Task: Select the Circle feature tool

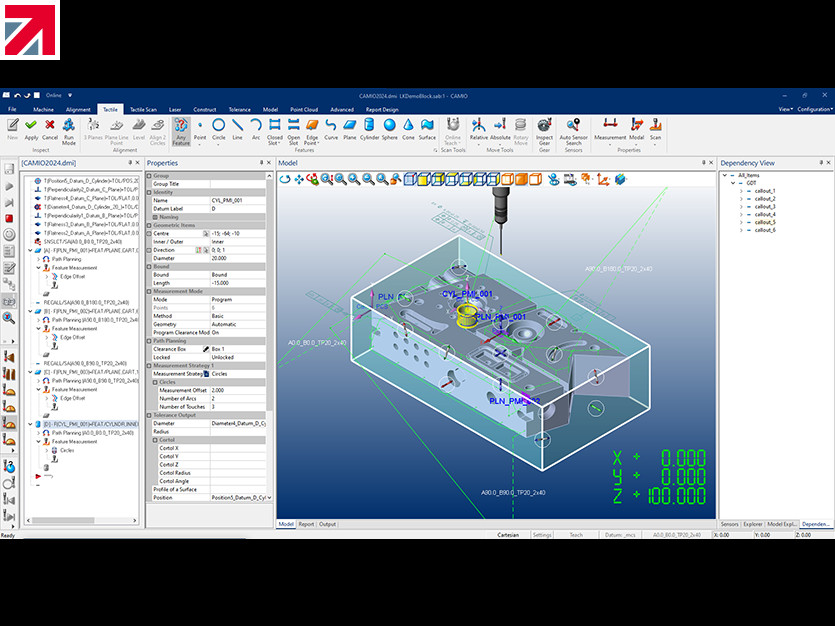Action: point(219,129)
